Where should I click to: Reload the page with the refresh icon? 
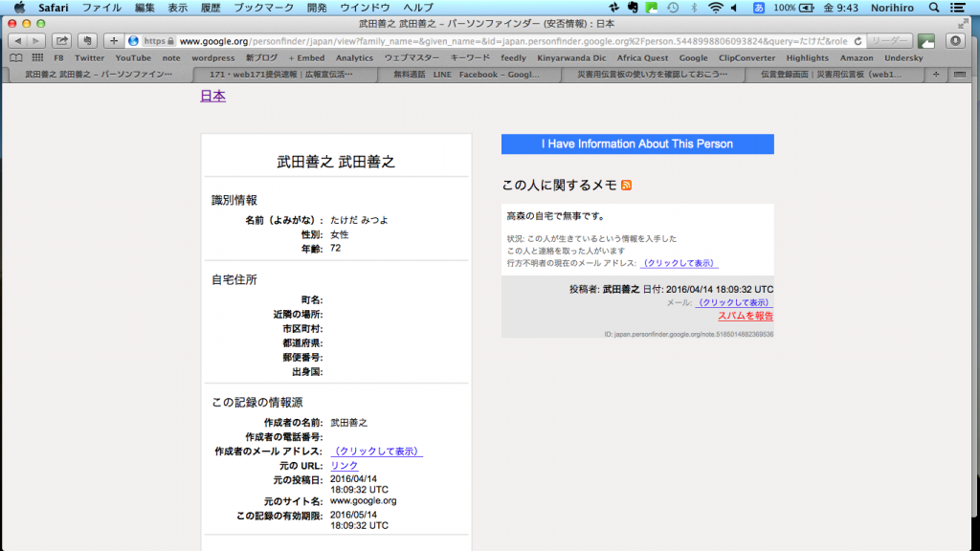click(x=858, y=41)
